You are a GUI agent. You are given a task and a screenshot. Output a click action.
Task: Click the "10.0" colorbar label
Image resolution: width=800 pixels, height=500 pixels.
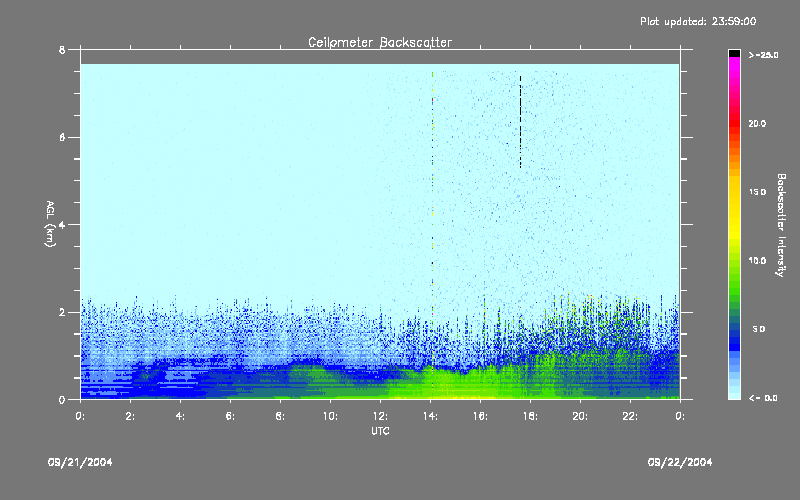coord(757,261)
